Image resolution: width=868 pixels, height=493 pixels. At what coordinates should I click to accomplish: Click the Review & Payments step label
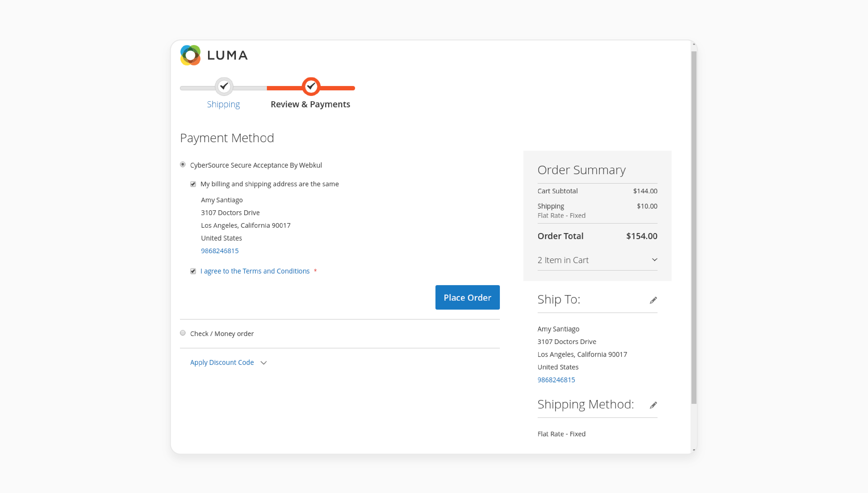pyautogui.click(x=310, y=104)
